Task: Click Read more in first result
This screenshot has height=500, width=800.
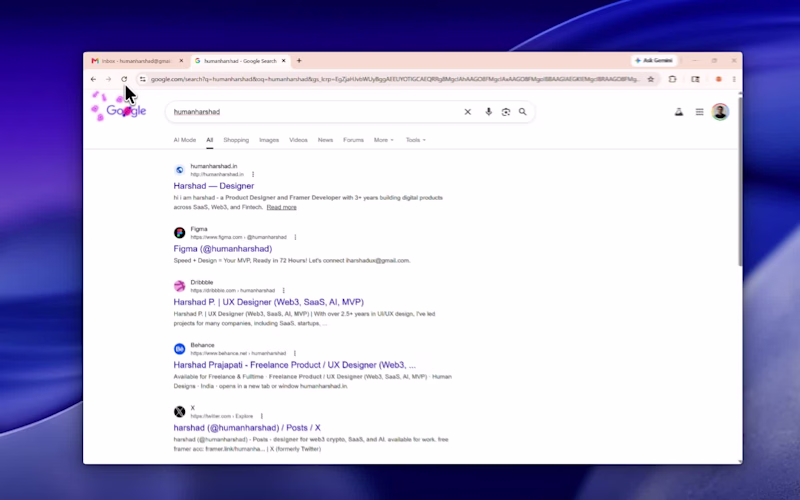Action: [x=281, y=207]
